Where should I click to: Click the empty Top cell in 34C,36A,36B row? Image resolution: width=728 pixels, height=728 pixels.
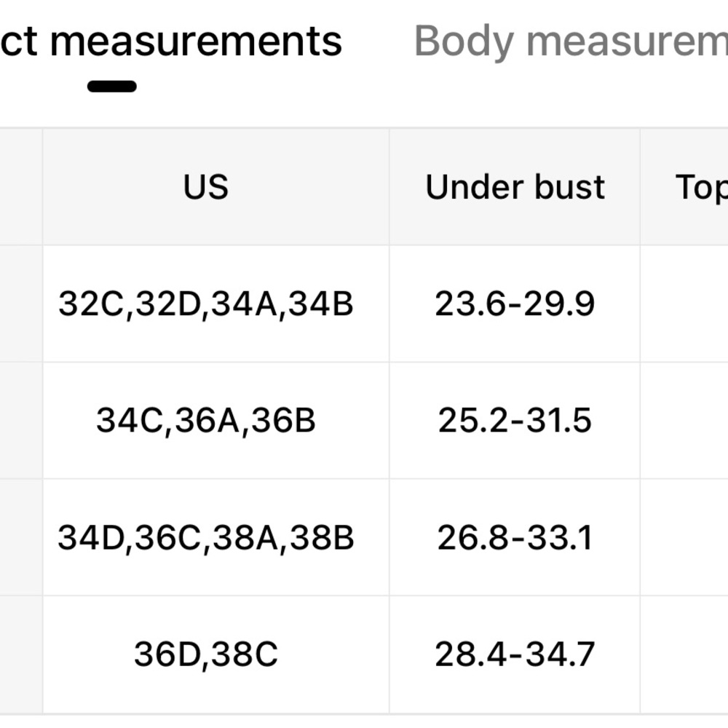click(x=684, y=421)
